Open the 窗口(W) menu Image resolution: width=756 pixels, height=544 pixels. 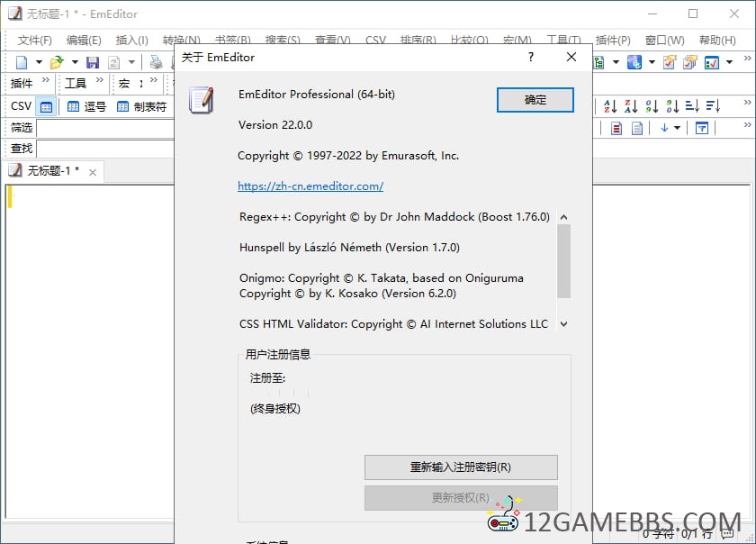point(665,41)
